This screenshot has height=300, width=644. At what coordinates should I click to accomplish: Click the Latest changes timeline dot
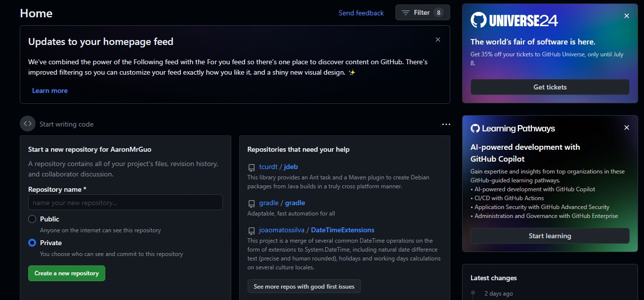pos(473,293)
